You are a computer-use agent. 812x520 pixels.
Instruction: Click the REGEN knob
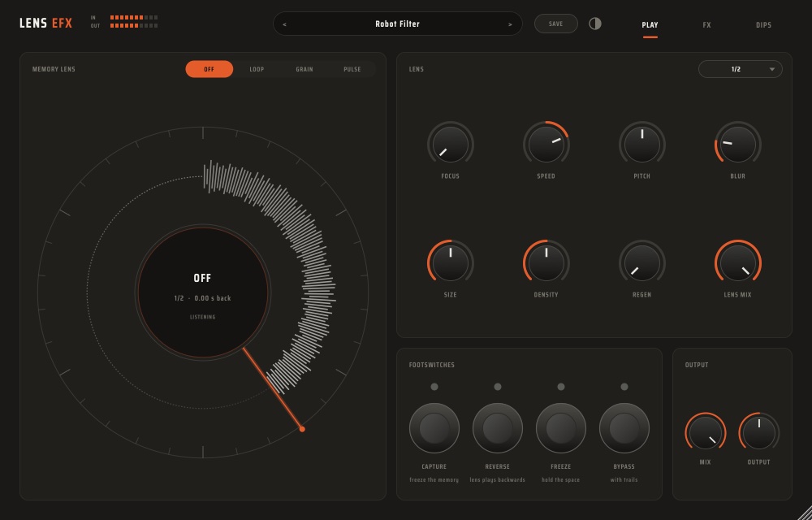[642, 263]
